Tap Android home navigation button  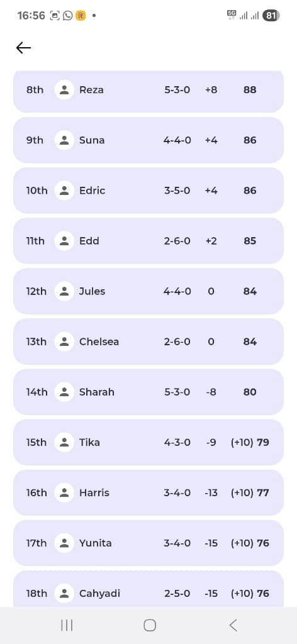tap(150, 626)
